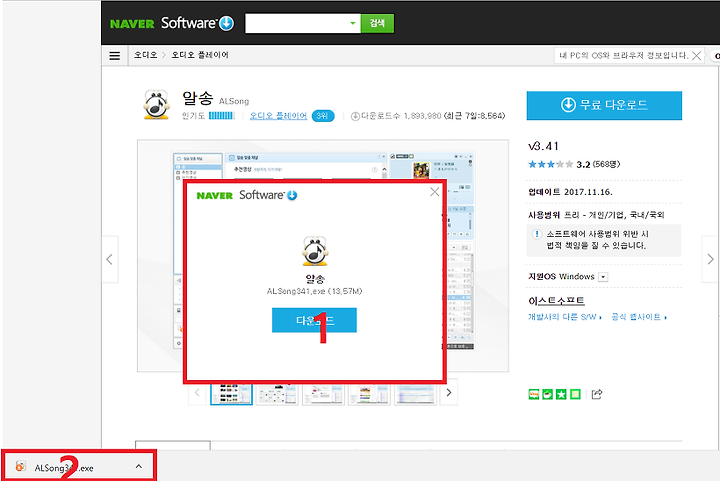This screenshot has height=481, width=720.
Task: Close the download popup dialog
Action: coord(434,192)
